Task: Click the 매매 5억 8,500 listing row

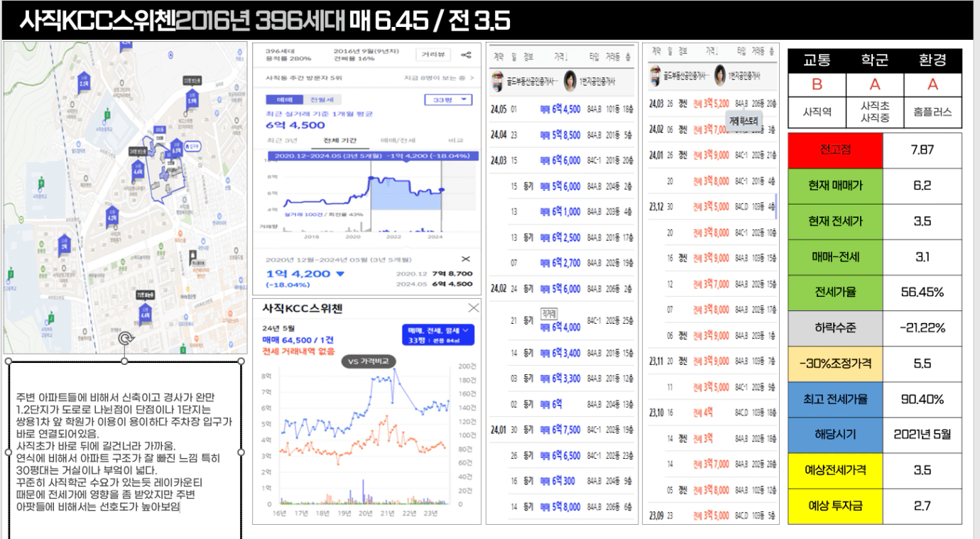Action: (562, 135)
